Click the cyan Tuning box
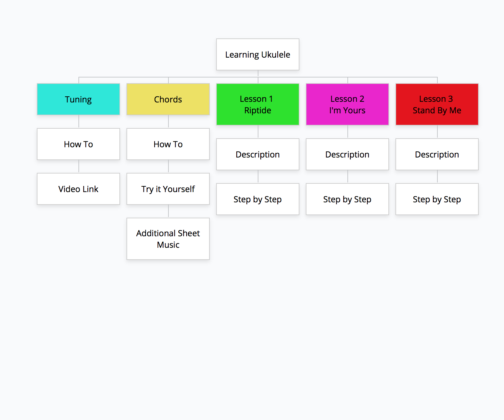The width and height of the screenshot is (504, 420). point(78,99)
